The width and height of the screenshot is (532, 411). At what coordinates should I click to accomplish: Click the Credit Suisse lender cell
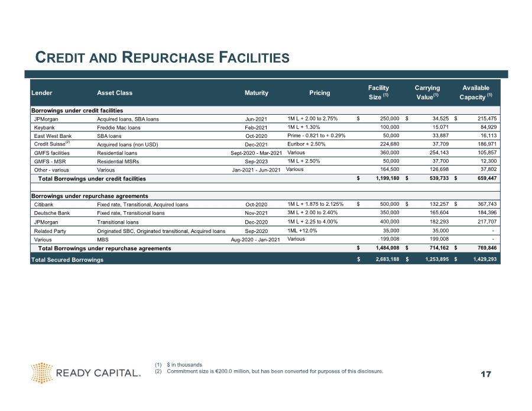point(52,144)
